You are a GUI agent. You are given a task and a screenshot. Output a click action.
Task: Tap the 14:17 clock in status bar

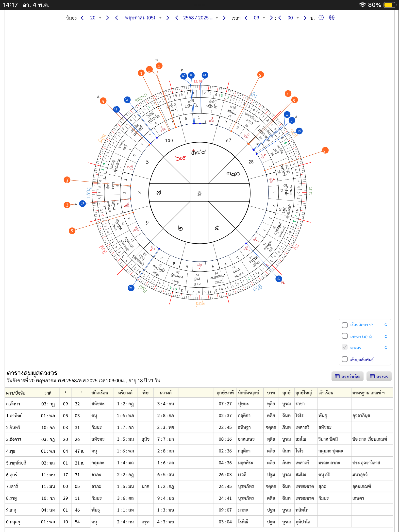point(10,5)
